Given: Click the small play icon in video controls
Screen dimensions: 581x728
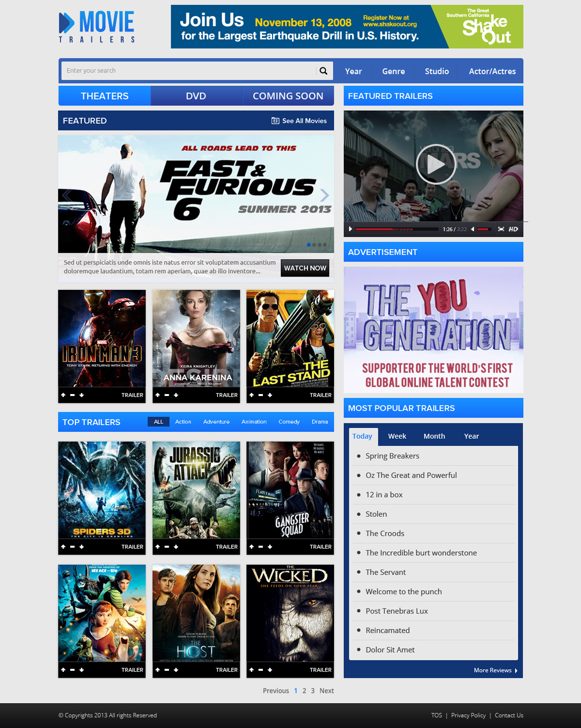Looking at the screenshot, I should click(350, 229).
